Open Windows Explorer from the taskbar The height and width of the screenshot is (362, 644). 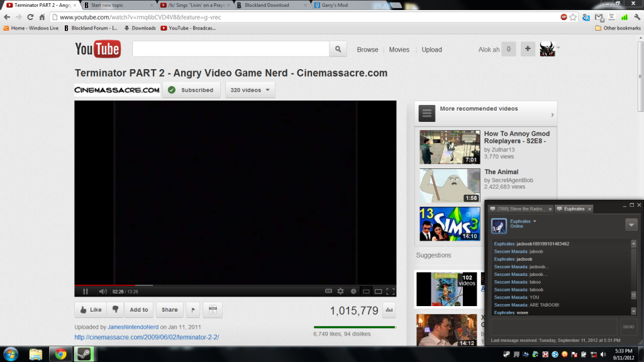[x=36, y=354]
